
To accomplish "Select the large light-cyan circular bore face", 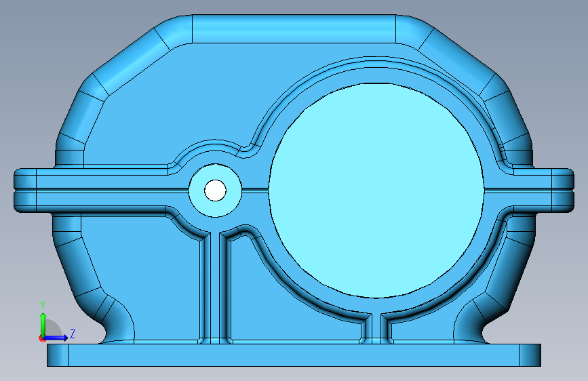I will click(x=376, y=190).
